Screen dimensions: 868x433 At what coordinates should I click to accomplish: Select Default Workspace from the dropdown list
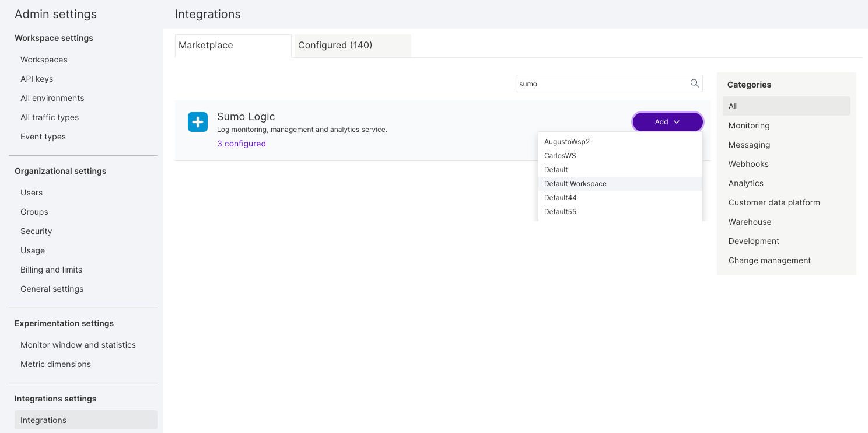[x=575, y=184]
